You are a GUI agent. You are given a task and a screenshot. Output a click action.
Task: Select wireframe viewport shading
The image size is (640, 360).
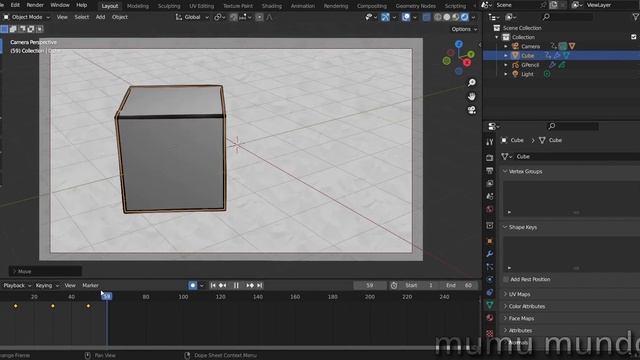point(438,17)
